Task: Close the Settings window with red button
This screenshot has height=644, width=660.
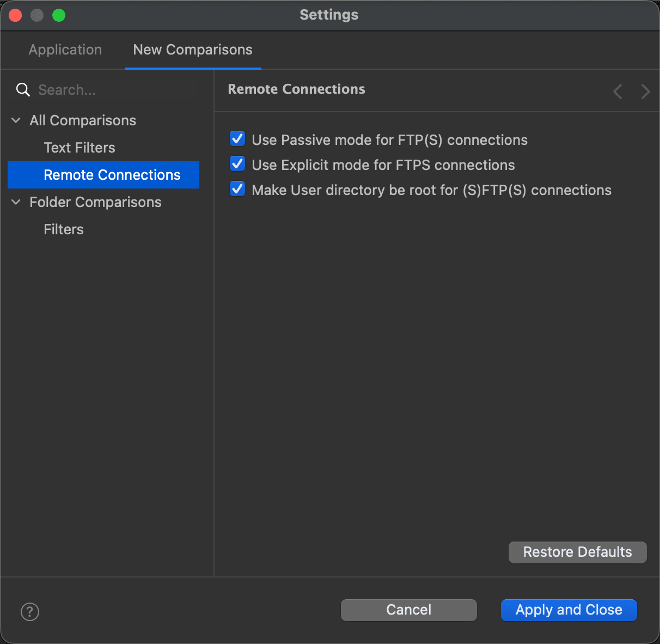Action: coord(15,15)
